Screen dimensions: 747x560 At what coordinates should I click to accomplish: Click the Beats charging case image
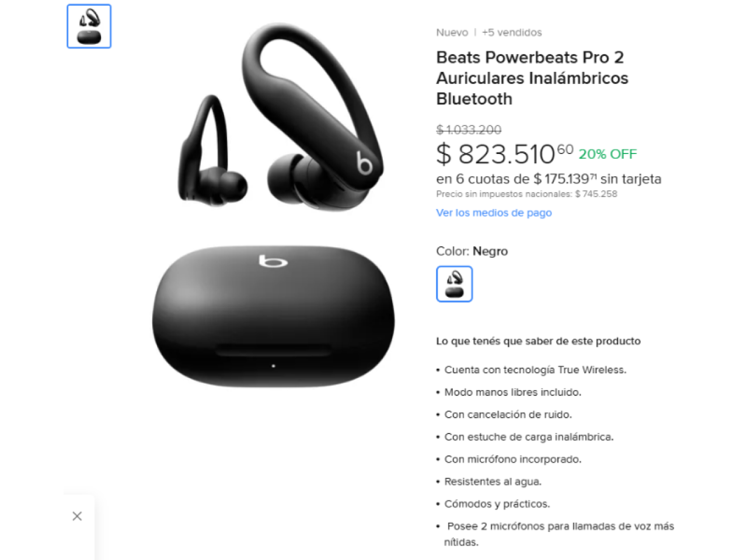click(x=273, y=316)
